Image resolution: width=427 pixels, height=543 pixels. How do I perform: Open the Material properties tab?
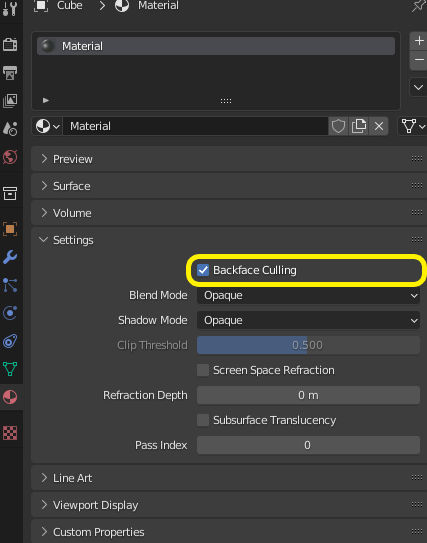point(10,397)
